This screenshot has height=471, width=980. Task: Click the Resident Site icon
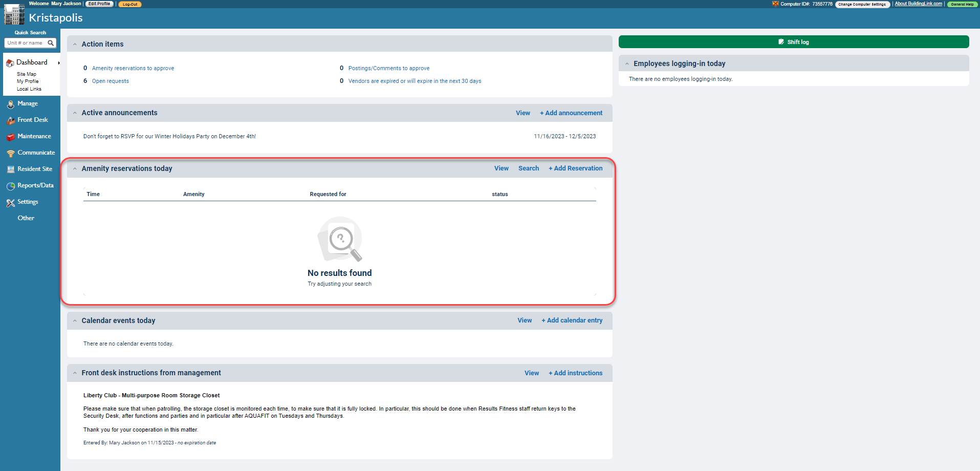click(x=10, y=169)
